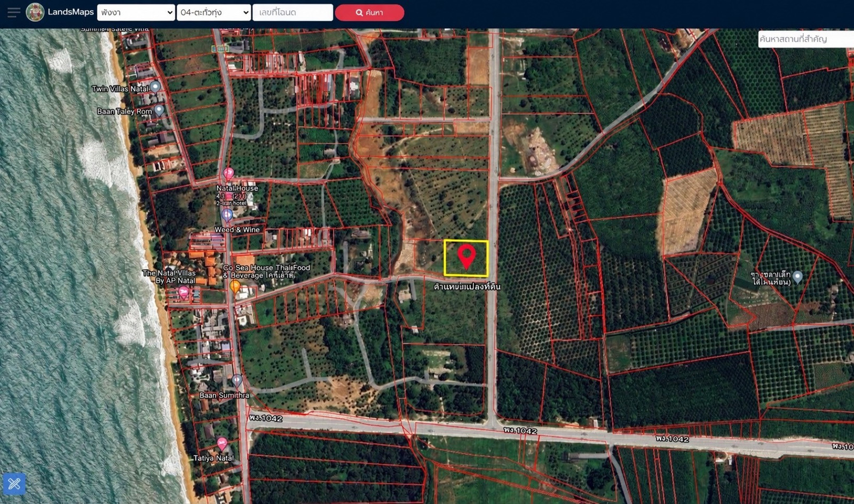Open the hamburger menu icon

coord(14,12)
